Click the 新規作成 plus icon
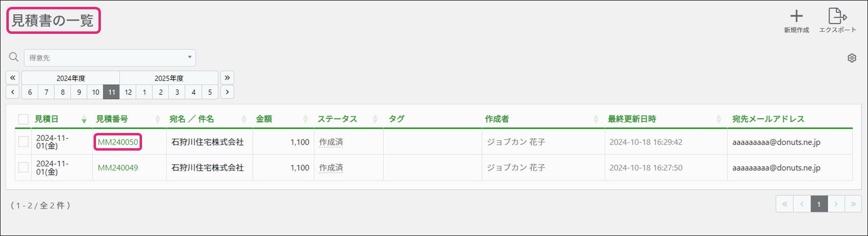This screenshot has width=868, height=236. point(796,16)
